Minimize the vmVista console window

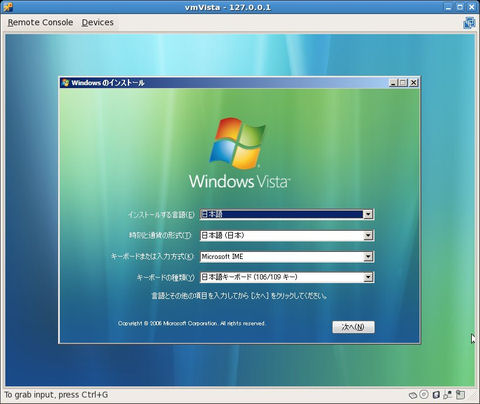449,7
